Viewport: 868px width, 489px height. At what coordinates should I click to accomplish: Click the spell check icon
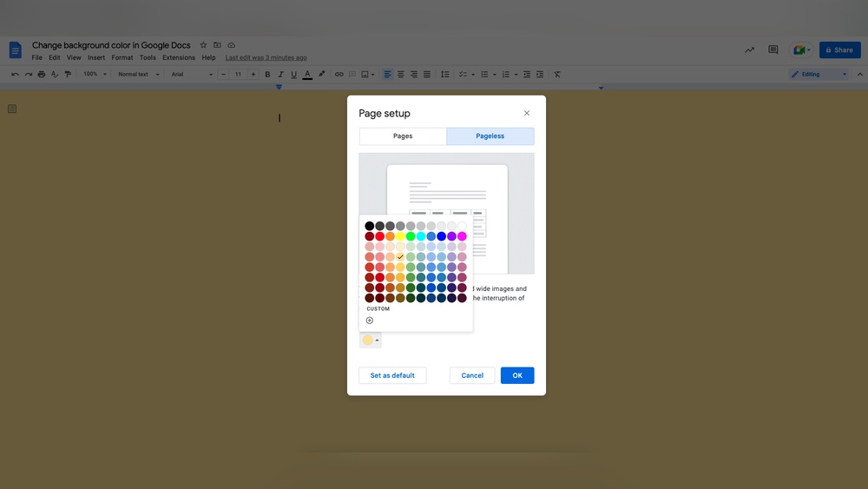click(55, 74)
